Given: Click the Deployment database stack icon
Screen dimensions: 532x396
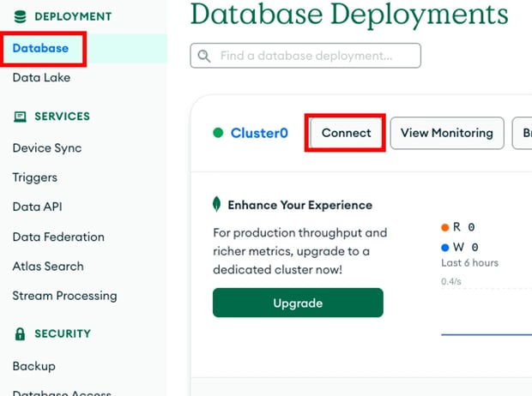Looking at the screenshot, I should coord(20,16).
